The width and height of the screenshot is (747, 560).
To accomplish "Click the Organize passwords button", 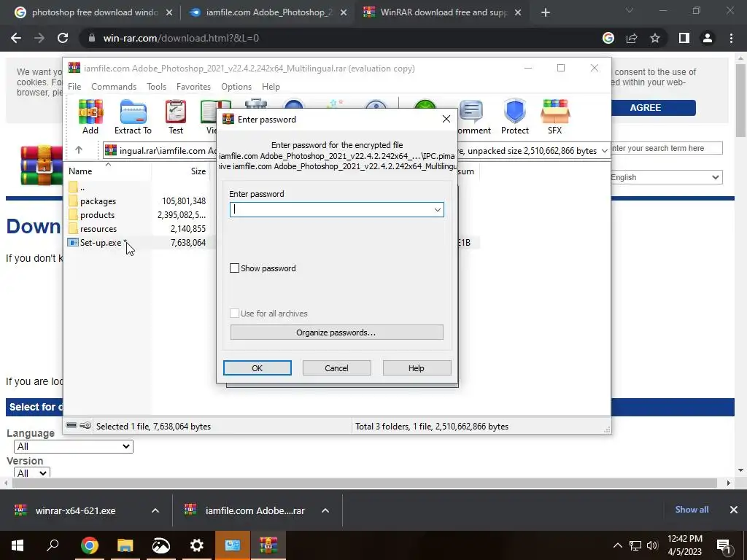I will coord(336,332).
